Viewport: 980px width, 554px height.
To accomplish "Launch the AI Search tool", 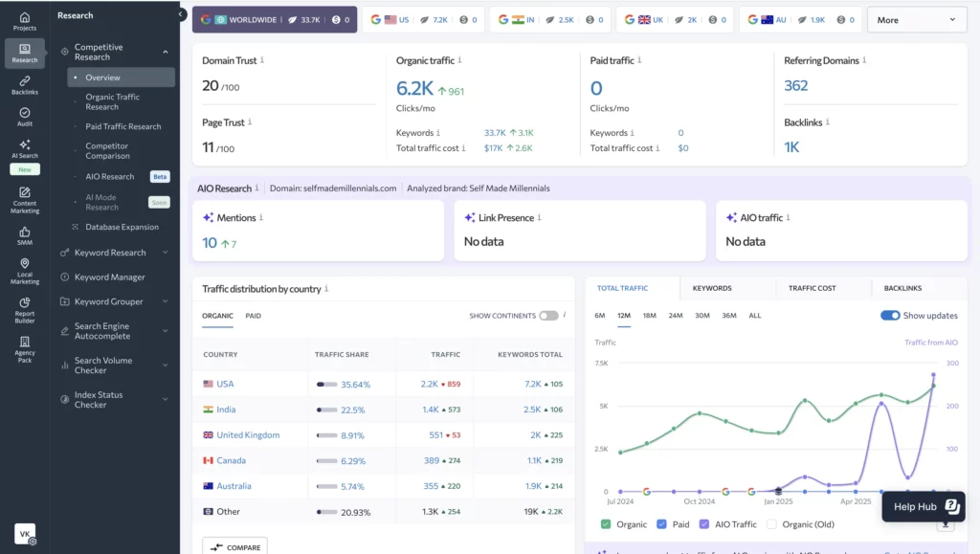I will [24, 148].
